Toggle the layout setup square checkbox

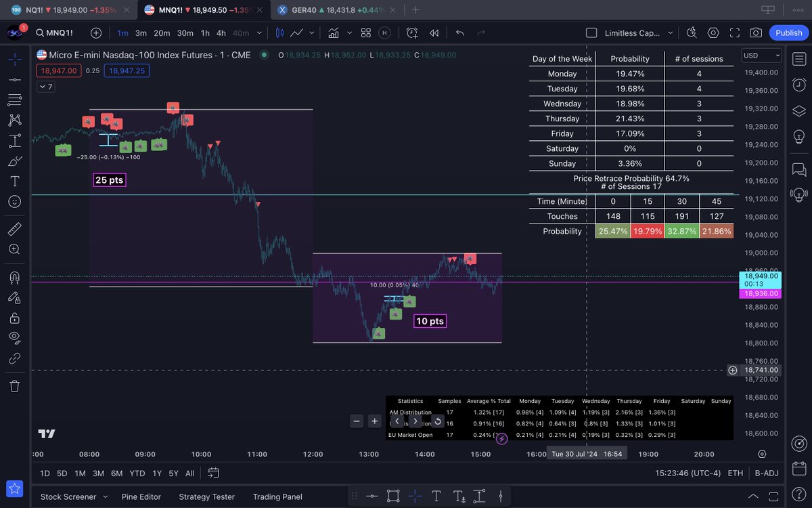(591, 33)
